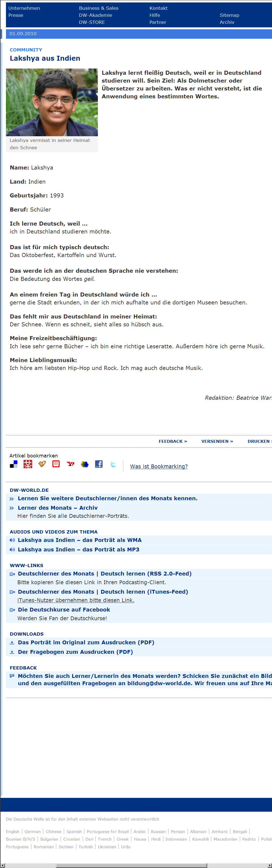
Task: Click download icon beside Fragebogen PDF
Action: pos(12,652)
